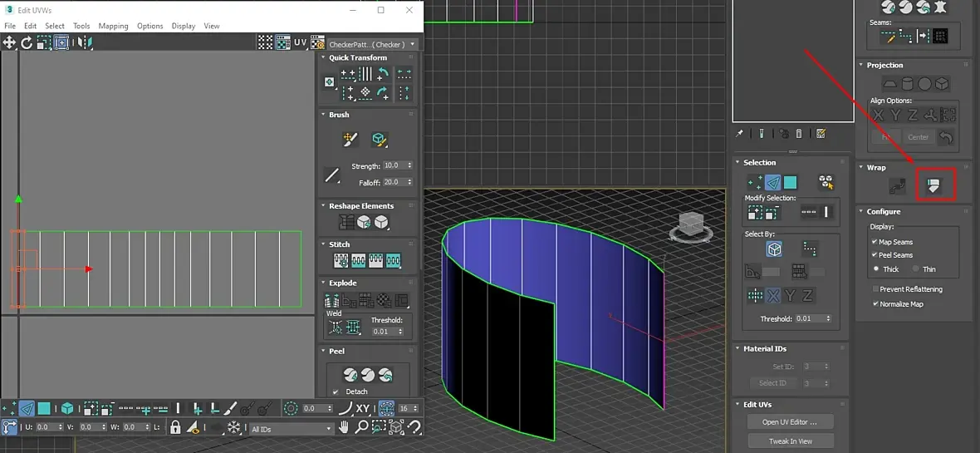The height and width of the screenshot is (453, 980).
Task: Click the Unfold Strip from Loop icon
Action: coord(933,186)
